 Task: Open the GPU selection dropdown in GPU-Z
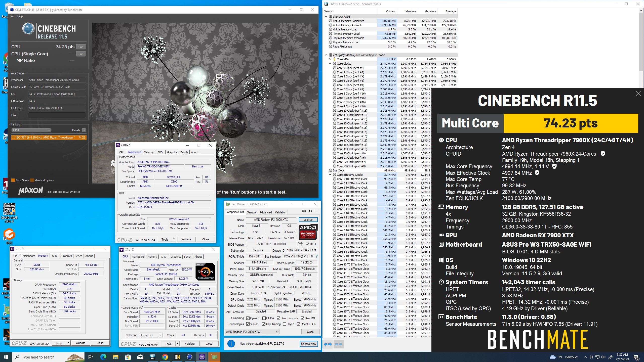tap(252, 332)
